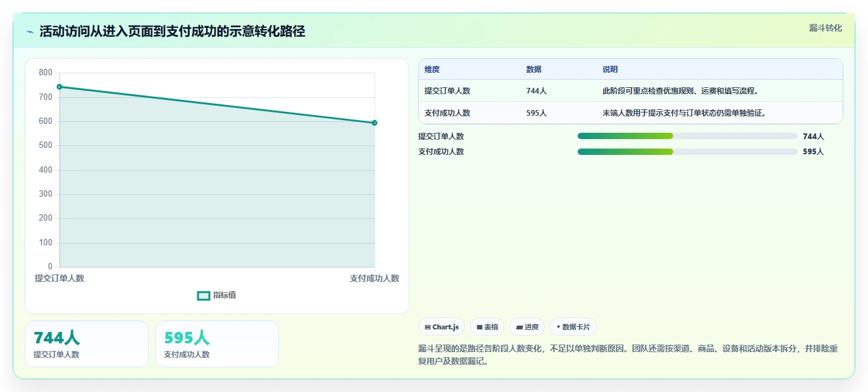868x392 pixels.
Task: Click the 说明 column header
Action: click(x=611, y=70)
